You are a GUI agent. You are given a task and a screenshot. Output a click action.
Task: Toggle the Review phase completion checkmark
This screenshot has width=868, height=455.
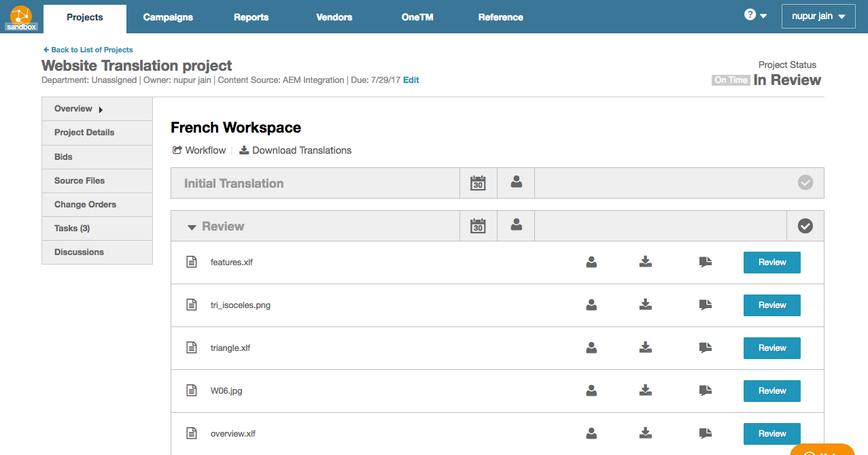point(805,226)
